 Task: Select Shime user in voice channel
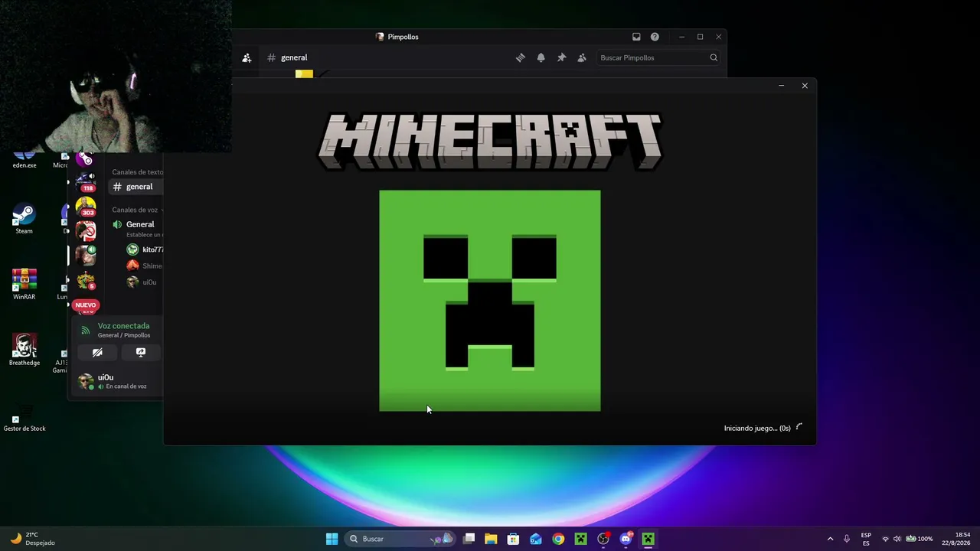tap(144, 266)
